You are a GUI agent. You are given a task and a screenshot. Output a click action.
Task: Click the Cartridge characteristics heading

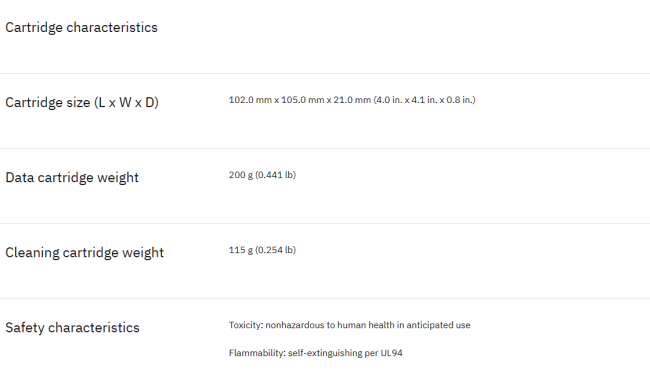[81, 27]
